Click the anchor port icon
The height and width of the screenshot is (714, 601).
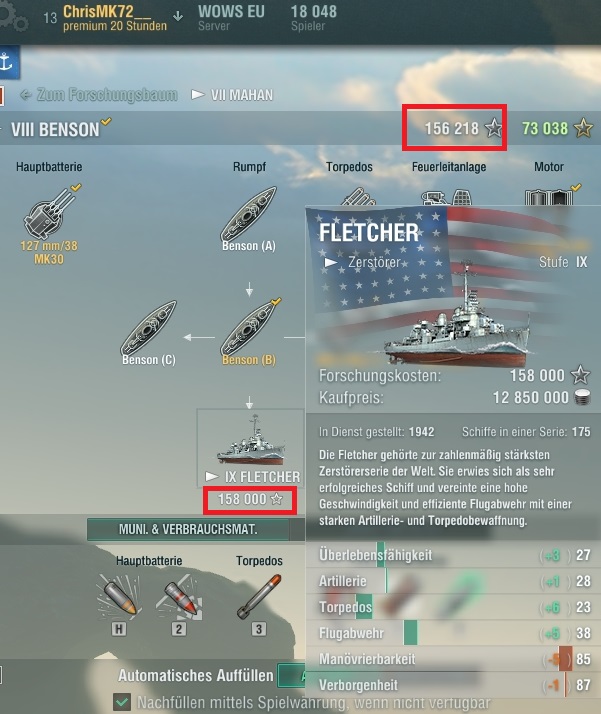tap(7, 62)
